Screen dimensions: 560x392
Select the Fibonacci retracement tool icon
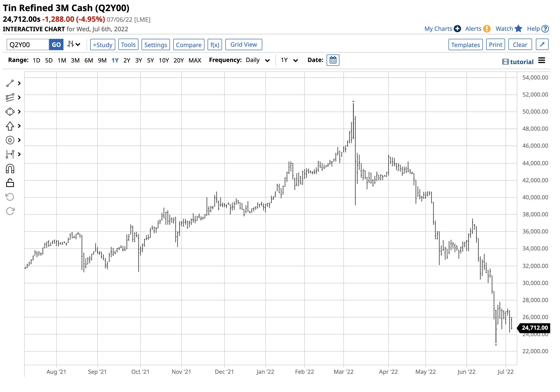tap(10, 98)
